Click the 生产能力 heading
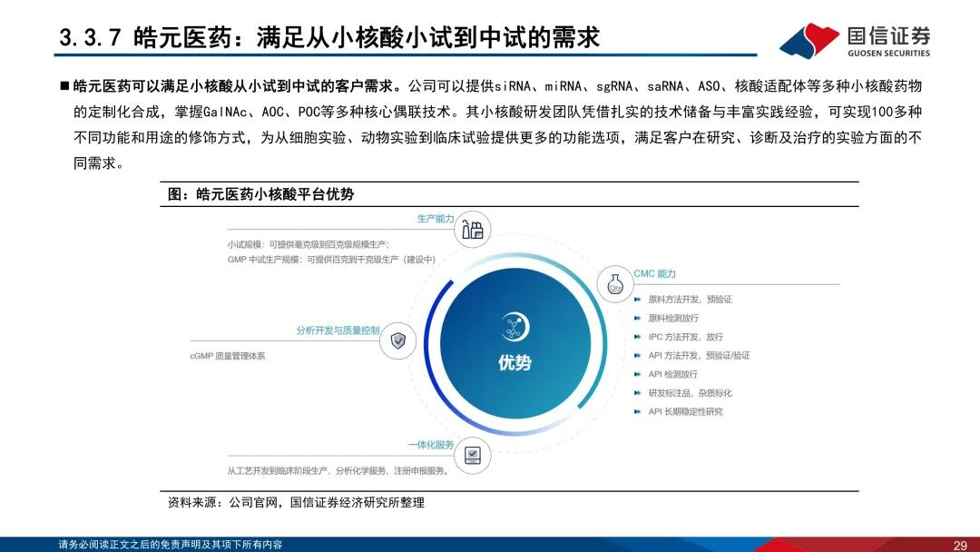The height and width of the screenshot is (552, 980). (435, 218)
